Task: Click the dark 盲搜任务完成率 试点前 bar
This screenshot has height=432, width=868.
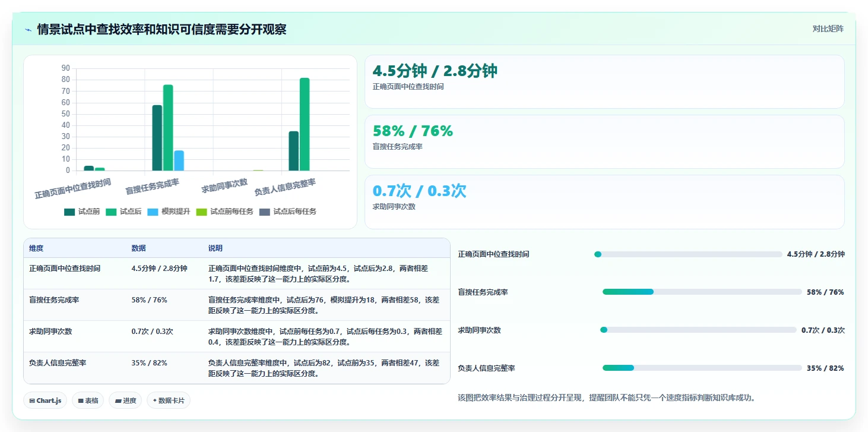Action: click(157, 138)
